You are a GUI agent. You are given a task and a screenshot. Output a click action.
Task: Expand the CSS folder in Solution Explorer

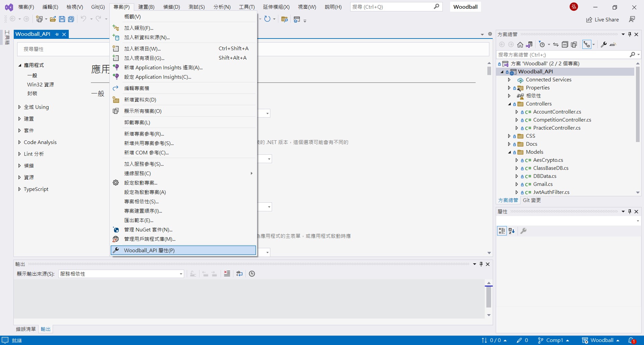509,136
